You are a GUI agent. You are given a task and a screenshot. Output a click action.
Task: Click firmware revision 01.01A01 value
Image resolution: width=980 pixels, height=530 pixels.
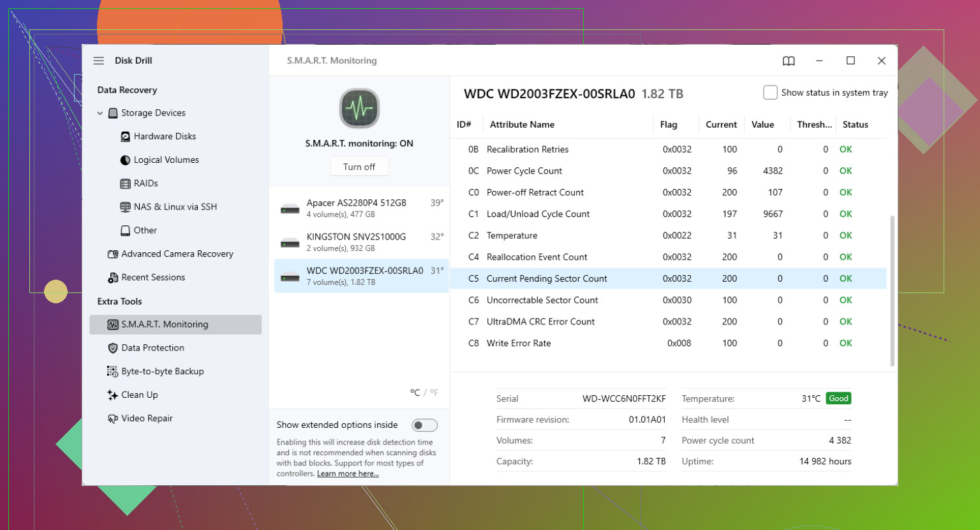(647, 420)
